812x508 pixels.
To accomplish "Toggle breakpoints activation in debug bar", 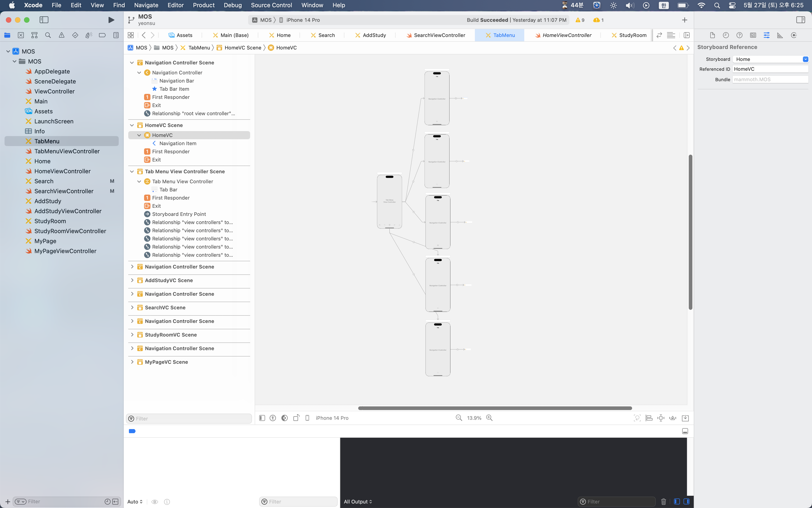I will [x=132, y=431].
